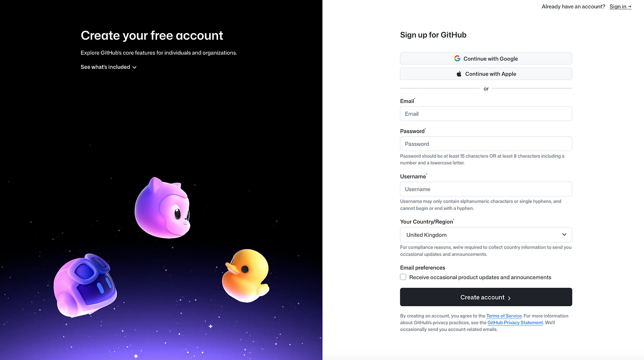Screen dimensions: 644x360
Task: Click the Google logo icon
Action: [x=457, y=59]
